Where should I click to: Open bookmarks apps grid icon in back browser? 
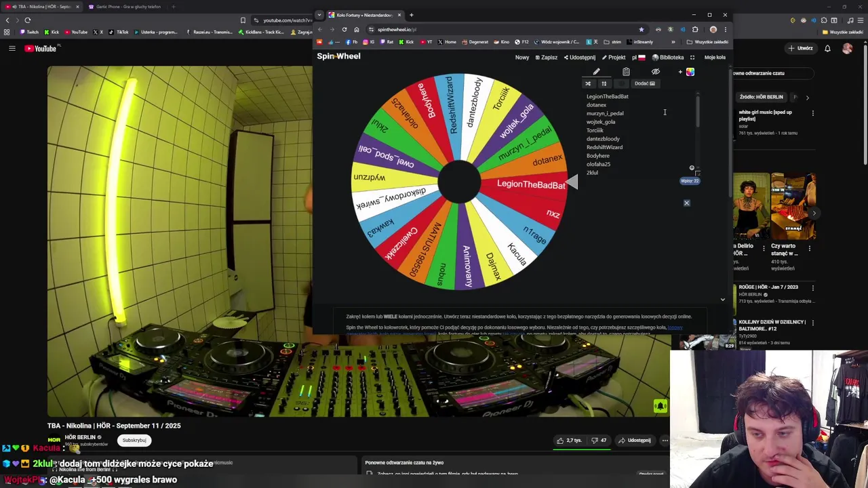pyautogui.click(x=7, y=32)
